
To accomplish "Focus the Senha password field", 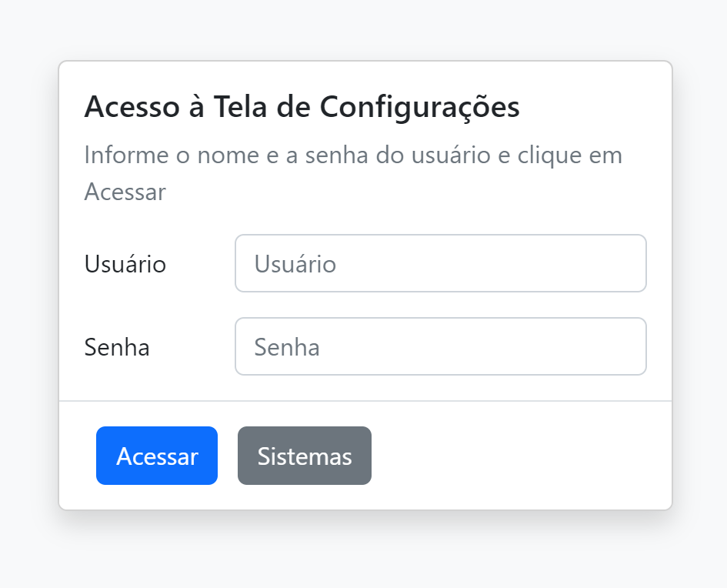I will pos(440,346).
